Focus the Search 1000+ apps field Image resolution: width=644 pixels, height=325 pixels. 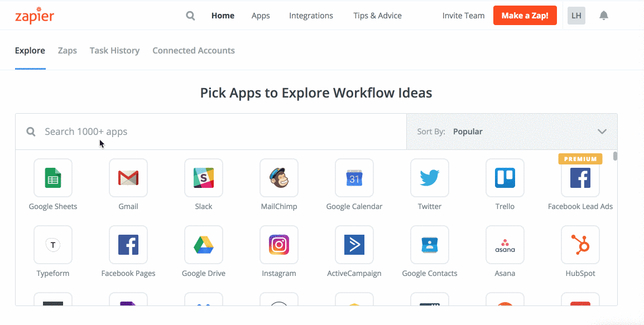click(211, 132)
